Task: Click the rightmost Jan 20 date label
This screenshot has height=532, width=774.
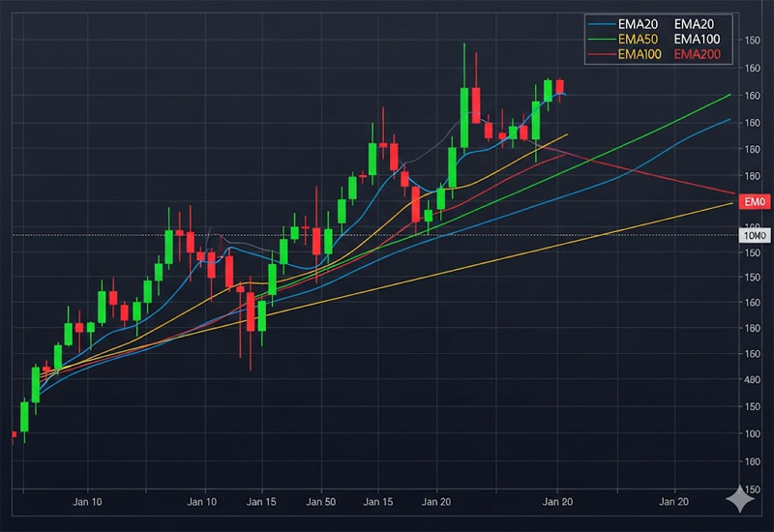Action: [673, 503]
